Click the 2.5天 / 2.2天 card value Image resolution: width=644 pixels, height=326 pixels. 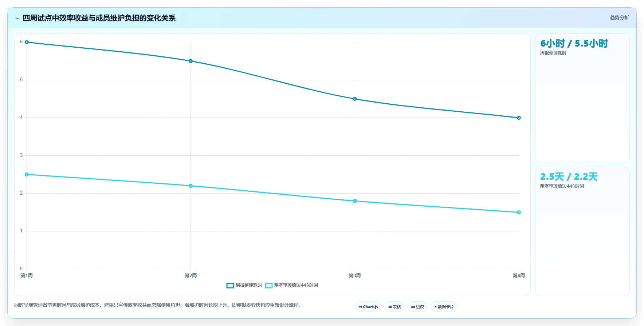click(569, 177)
